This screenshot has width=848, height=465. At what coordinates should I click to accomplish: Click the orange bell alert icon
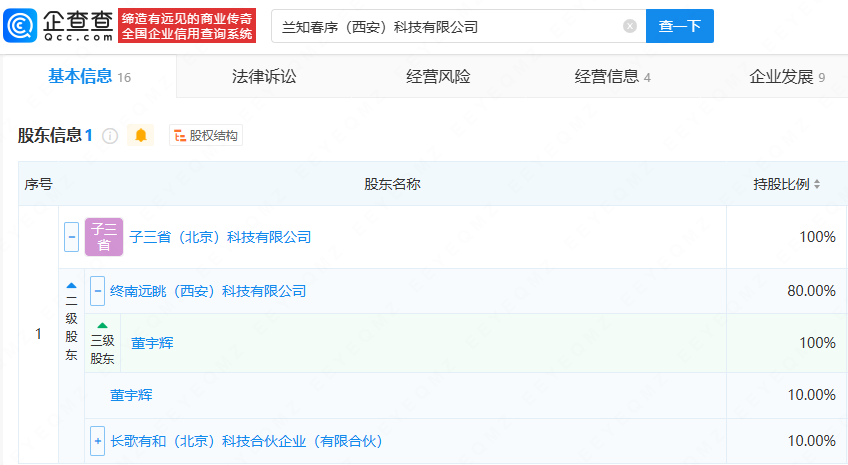[x=141, y=136]
